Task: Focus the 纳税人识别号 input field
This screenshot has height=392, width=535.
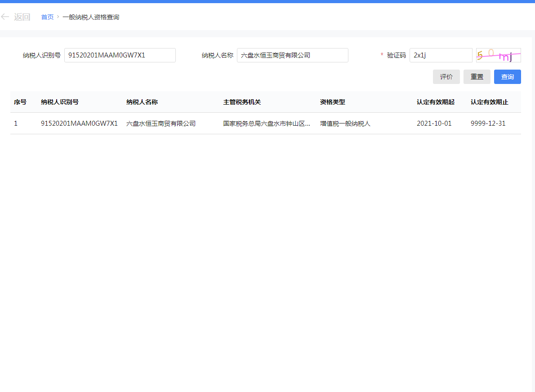Action: (120, 55)
